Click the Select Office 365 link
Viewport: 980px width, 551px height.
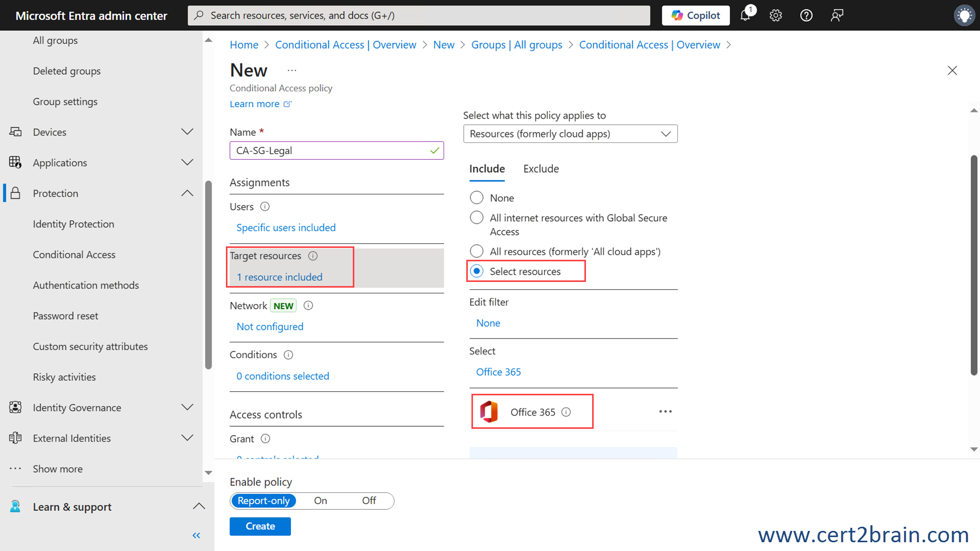pos(498,372)
